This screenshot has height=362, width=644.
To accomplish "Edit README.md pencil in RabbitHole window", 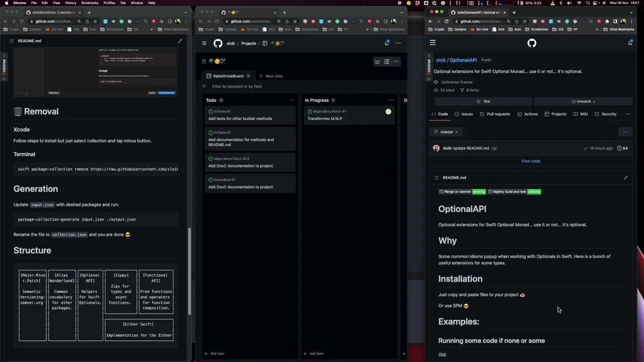I will click(180, 41).
